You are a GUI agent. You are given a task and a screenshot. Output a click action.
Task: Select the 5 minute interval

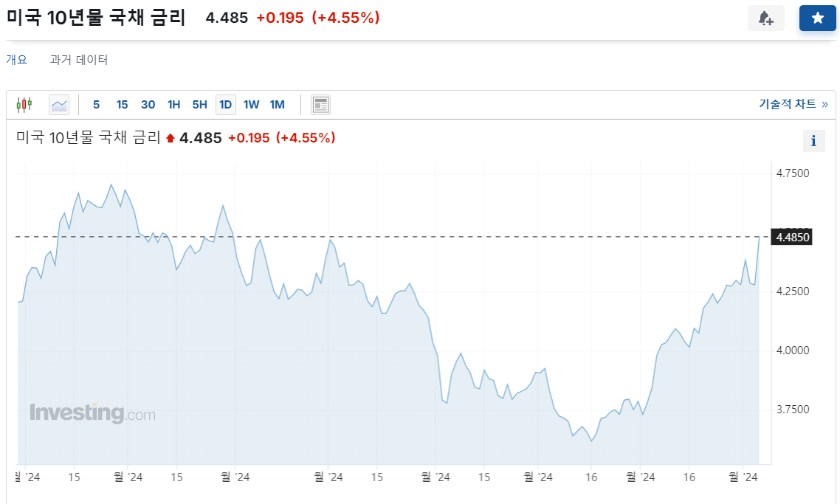click(x=97, y=105)
